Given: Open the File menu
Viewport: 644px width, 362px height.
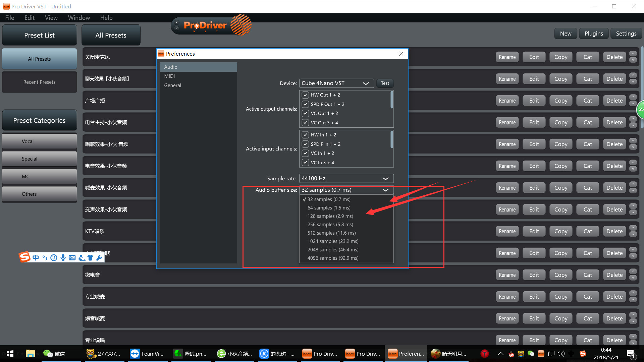Looking at the screenshot, I should tap(10, 18).
